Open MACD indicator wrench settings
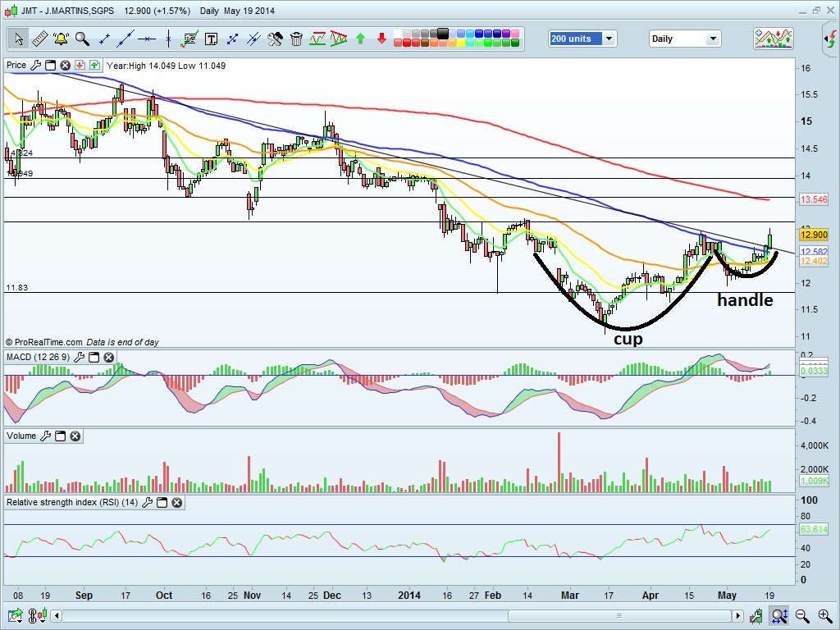Viewport: 840px width, 630px height. [x=79, y=358]
